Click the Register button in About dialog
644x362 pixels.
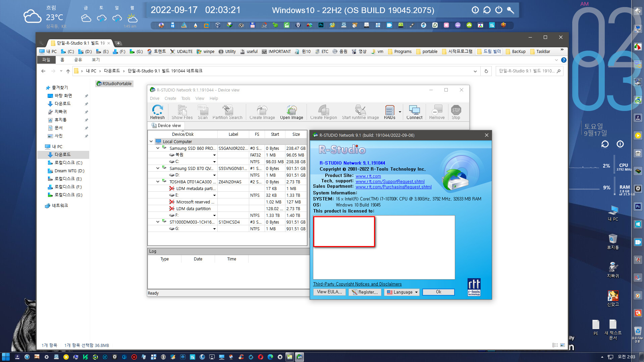[x=365, y=292]
